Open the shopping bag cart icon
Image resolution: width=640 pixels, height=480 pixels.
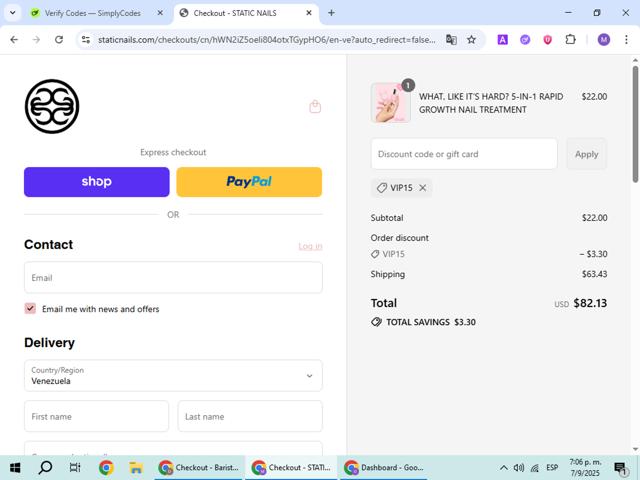(315, 107)
